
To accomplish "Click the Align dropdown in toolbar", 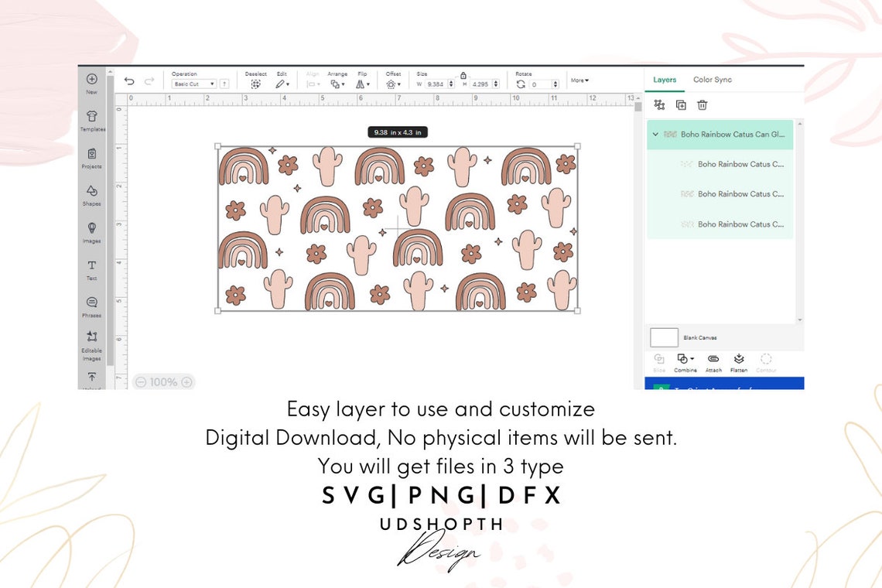I will [x=313, y=84].
